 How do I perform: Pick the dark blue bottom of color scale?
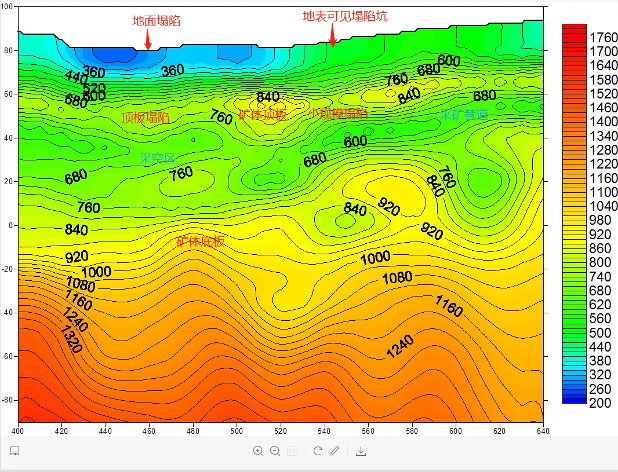click(574, 399)
